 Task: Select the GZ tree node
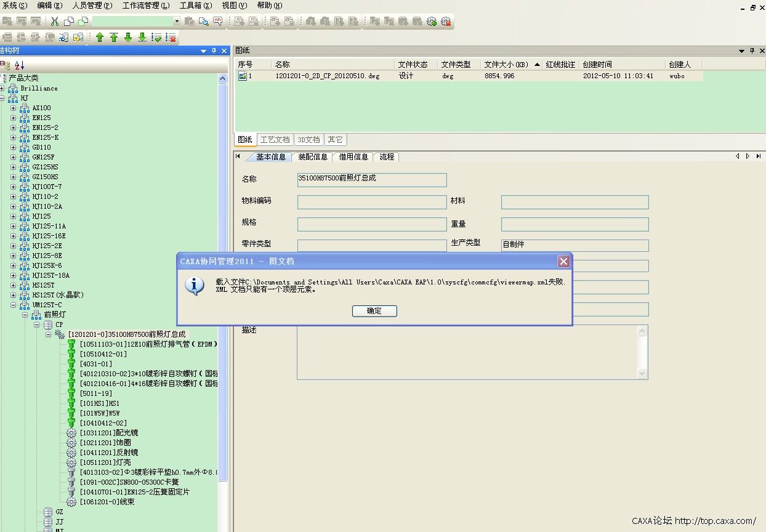59,512
